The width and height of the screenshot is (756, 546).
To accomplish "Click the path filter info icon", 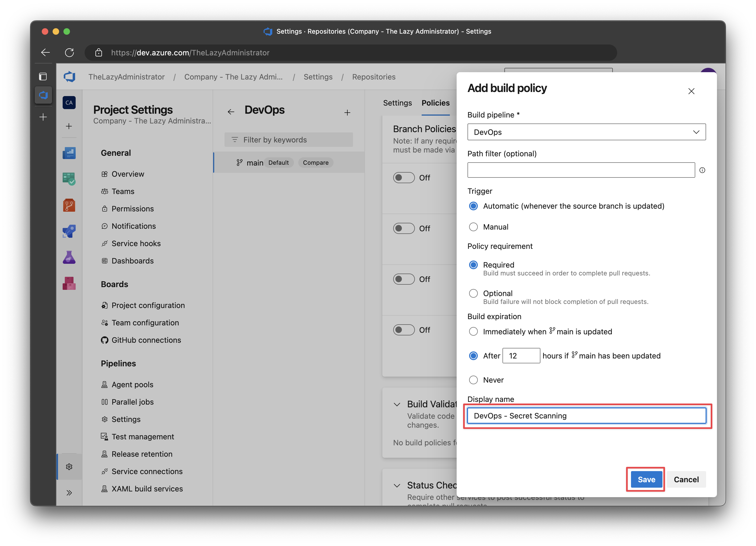I will (702, 170).
